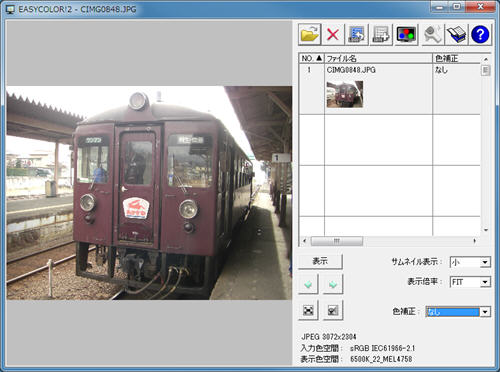Maximize the EASYCOLOR!2 window
The width and height of the screenshot is (500, 372).
[457, 6]
